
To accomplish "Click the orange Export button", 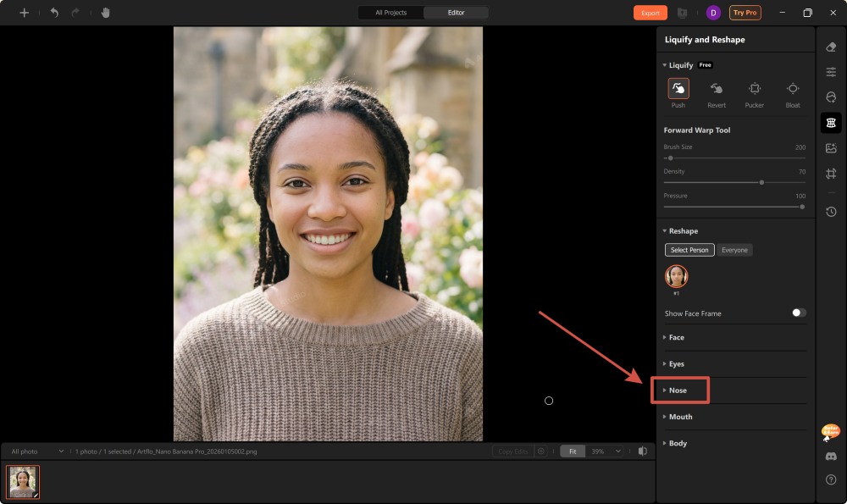I will 650,13.
